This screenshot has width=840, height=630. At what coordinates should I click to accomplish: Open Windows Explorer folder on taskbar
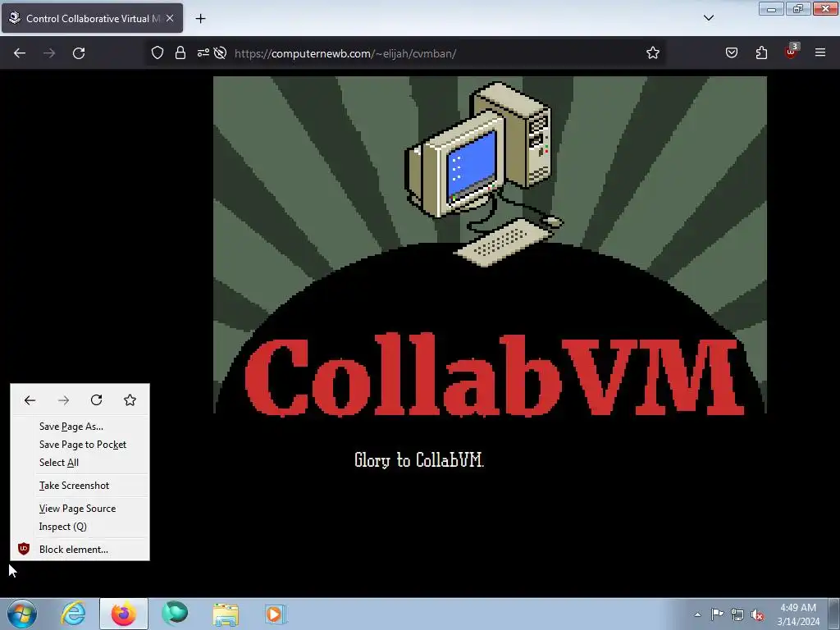click(226, 614)
